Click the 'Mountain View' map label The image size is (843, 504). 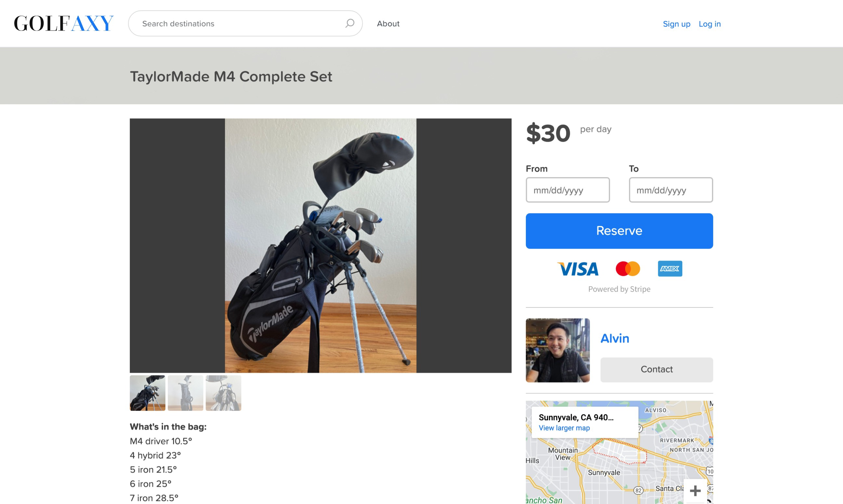click(563, 454)
